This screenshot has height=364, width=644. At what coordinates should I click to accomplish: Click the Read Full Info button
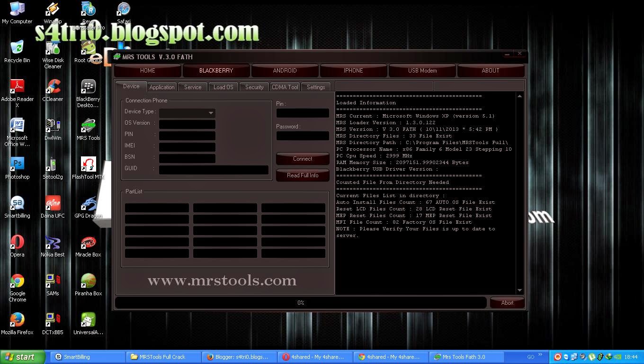[303, 175]
